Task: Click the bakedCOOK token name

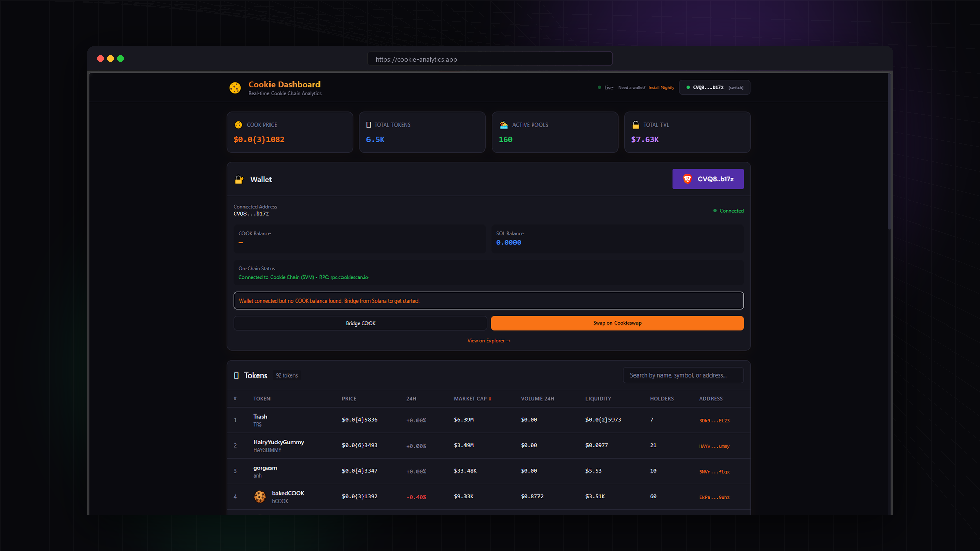Action: point(288,493)
